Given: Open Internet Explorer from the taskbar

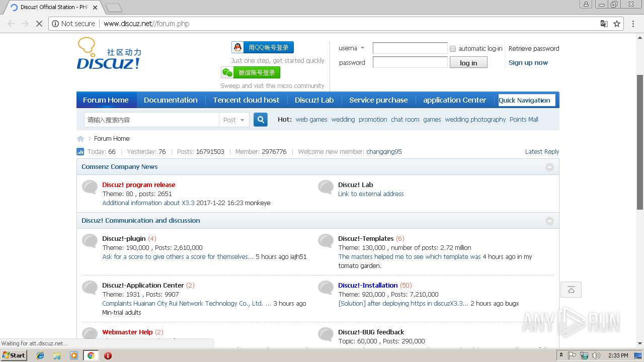Looking at the screenshot, I should pos(40,355).
